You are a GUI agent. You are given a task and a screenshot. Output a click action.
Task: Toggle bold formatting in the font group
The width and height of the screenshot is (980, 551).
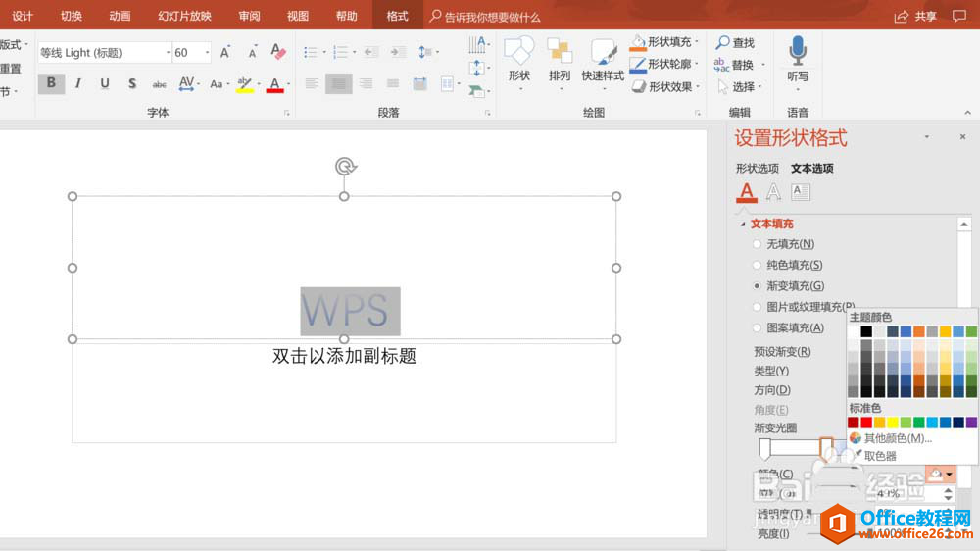51,84
